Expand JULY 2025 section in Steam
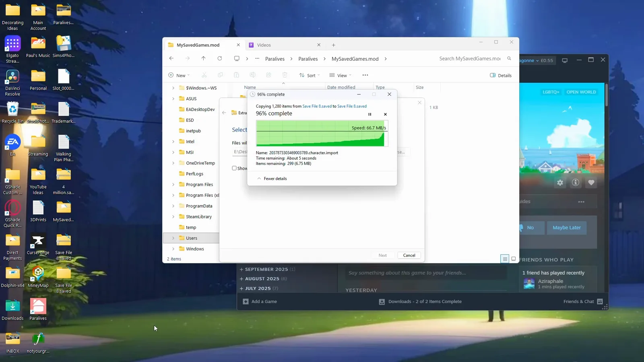 pyautogui.click(x=258, y=288)
